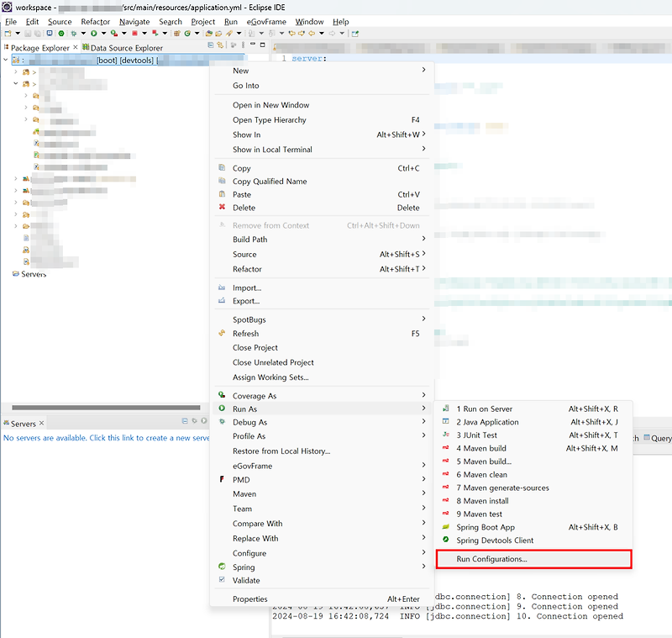Collapse the boot devtools project tree node
Screen dimensions: 672x638
[x=6, y=60]
